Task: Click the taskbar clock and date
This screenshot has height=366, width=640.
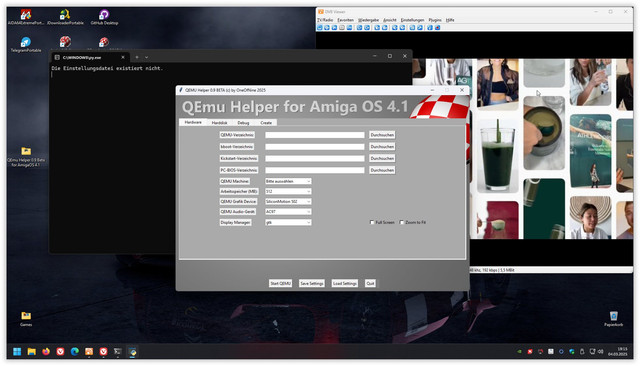Action: coord(617,351)
